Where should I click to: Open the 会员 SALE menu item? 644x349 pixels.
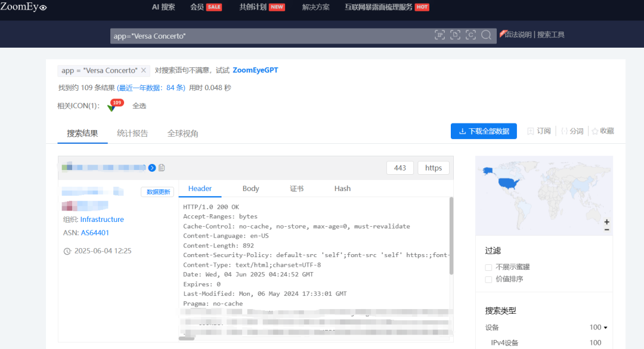click(206, 7)
